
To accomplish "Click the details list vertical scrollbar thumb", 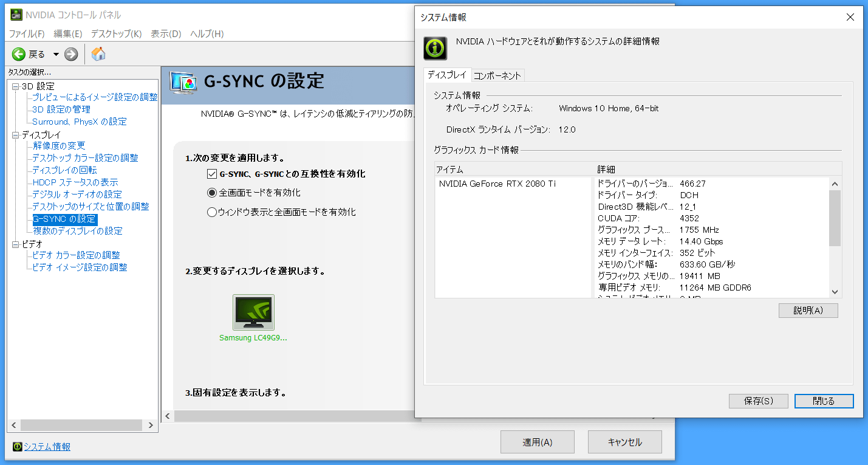I will [x=835, y=218].
